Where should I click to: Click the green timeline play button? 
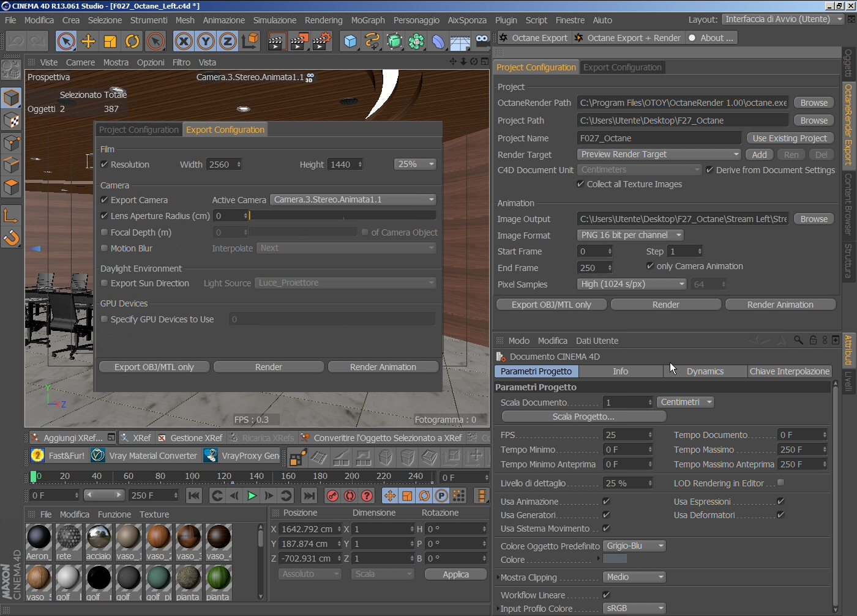coord(252,495)
